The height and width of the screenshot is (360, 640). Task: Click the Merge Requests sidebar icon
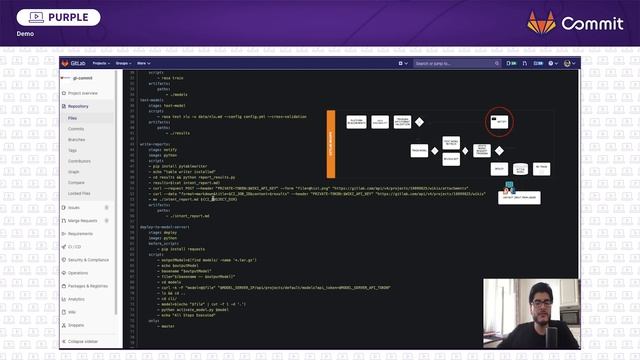click(x=64, y=221)
